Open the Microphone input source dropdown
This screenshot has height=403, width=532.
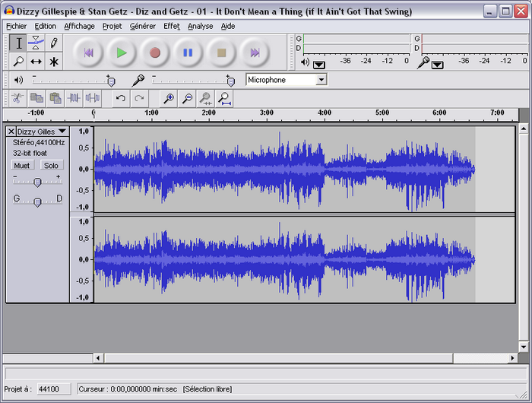pyautogui.click(x=321, y=80)
